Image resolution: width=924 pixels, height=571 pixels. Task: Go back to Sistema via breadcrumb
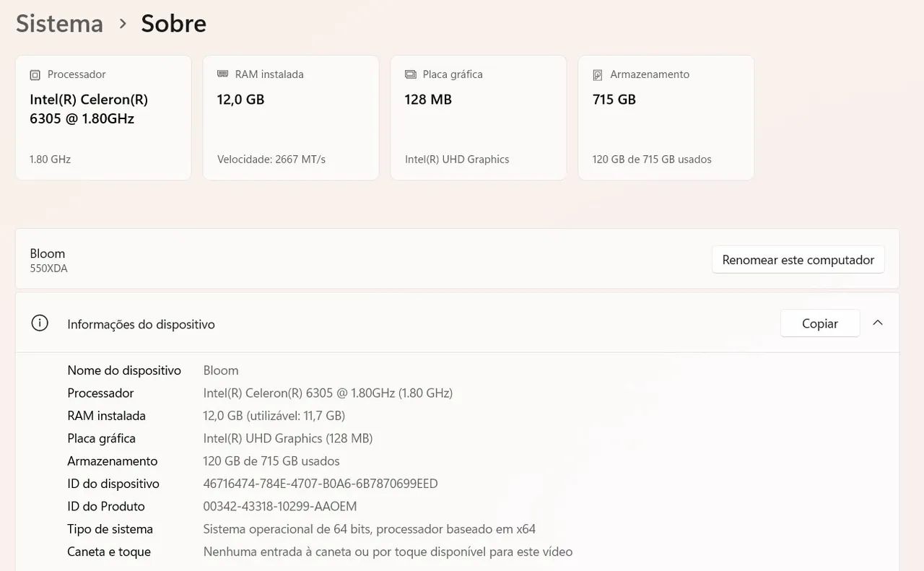coord(59,23)
